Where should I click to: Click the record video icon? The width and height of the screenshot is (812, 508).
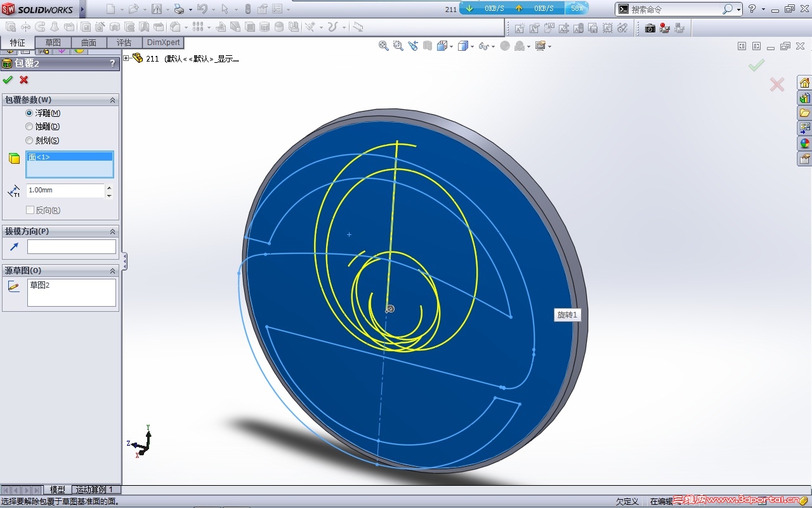(665, 28)
